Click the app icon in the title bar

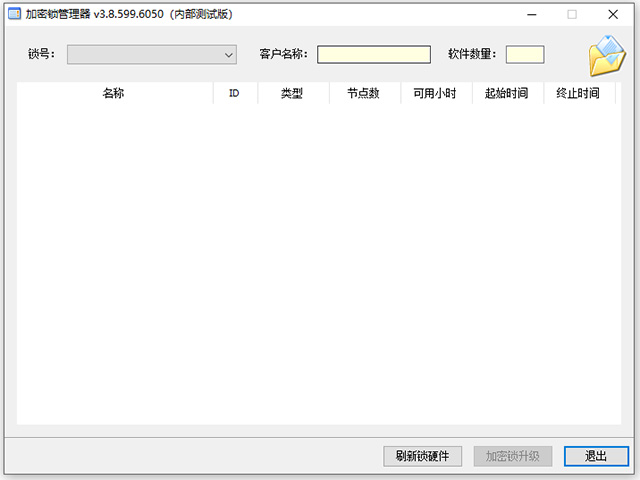[14, 14]
